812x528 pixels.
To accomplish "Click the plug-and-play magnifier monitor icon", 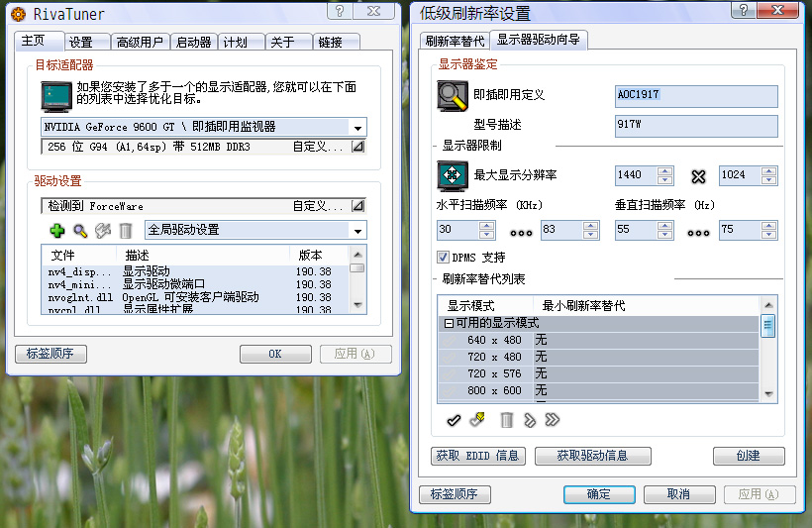I will pyautogui.click(x=453, y=96).
